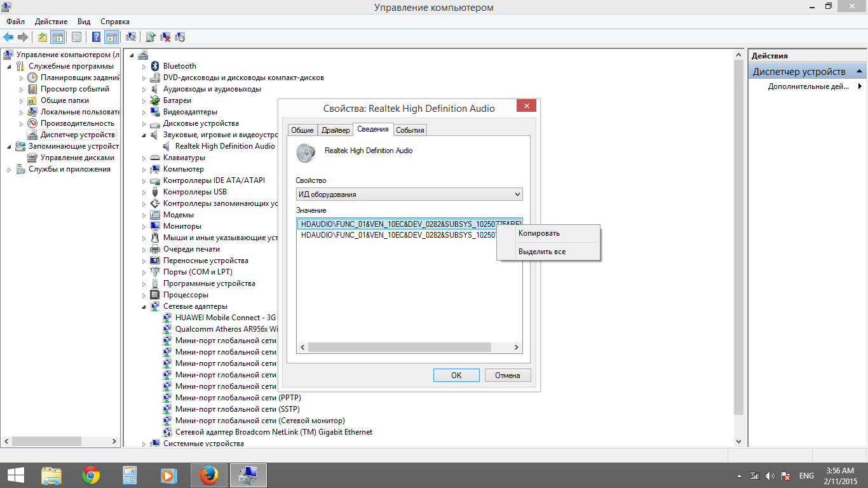Expand the Клавиатуры node arrow

(144, 158)
